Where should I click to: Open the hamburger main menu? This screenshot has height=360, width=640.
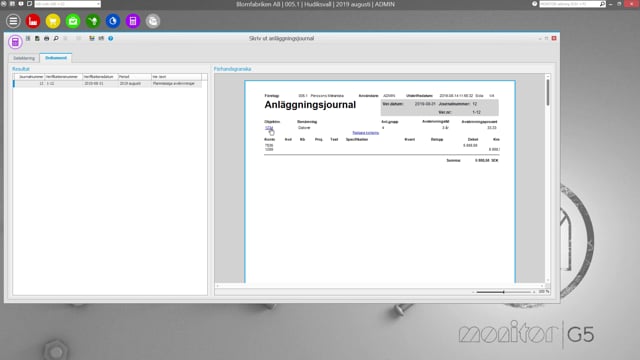pyautogui.click(x=13, y=21)
